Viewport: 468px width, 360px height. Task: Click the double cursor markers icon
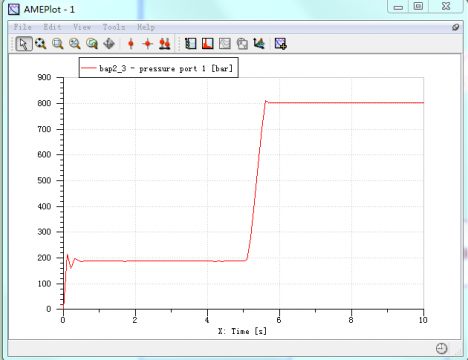[165, 44]
